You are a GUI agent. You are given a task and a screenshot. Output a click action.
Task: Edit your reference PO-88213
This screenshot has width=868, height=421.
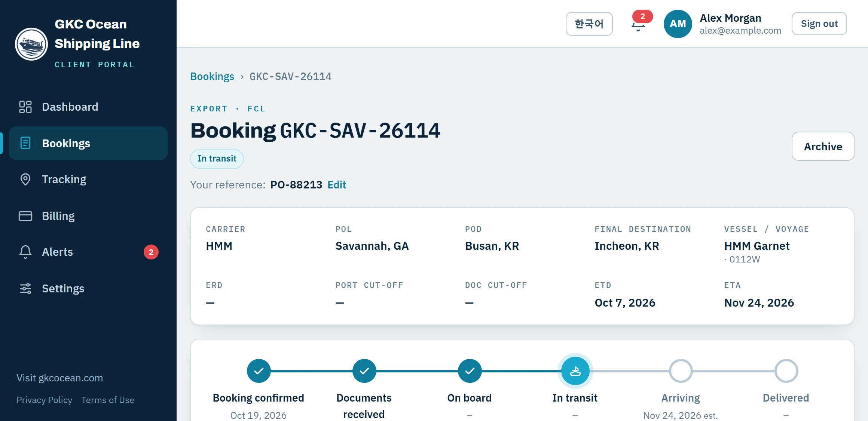click(x=337, y=185)
